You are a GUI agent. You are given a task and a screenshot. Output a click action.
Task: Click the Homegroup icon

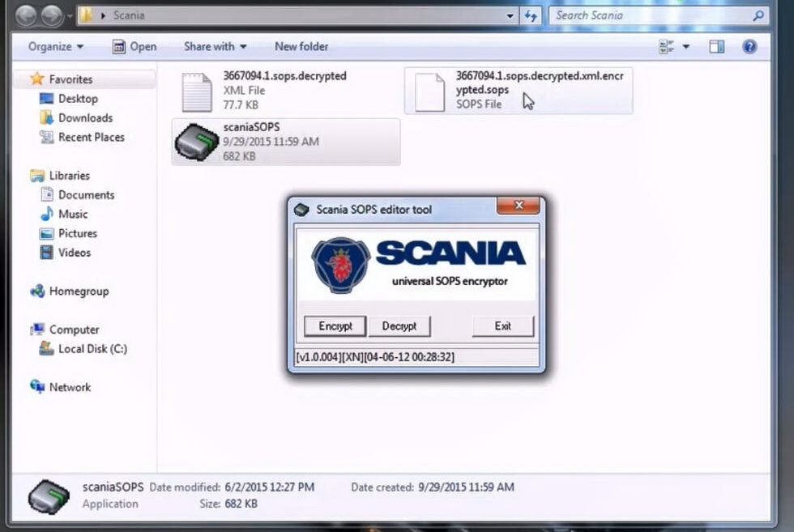pos(37,291)
